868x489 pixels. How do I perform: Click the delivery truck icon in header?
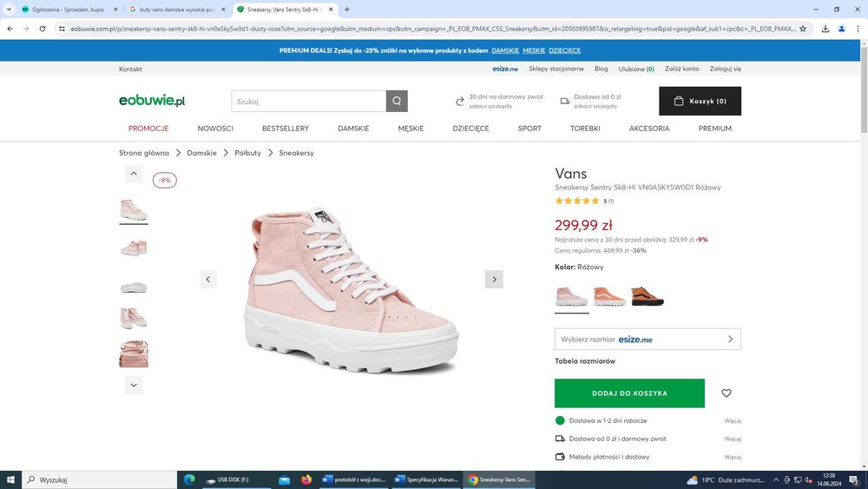coord(565,102)
